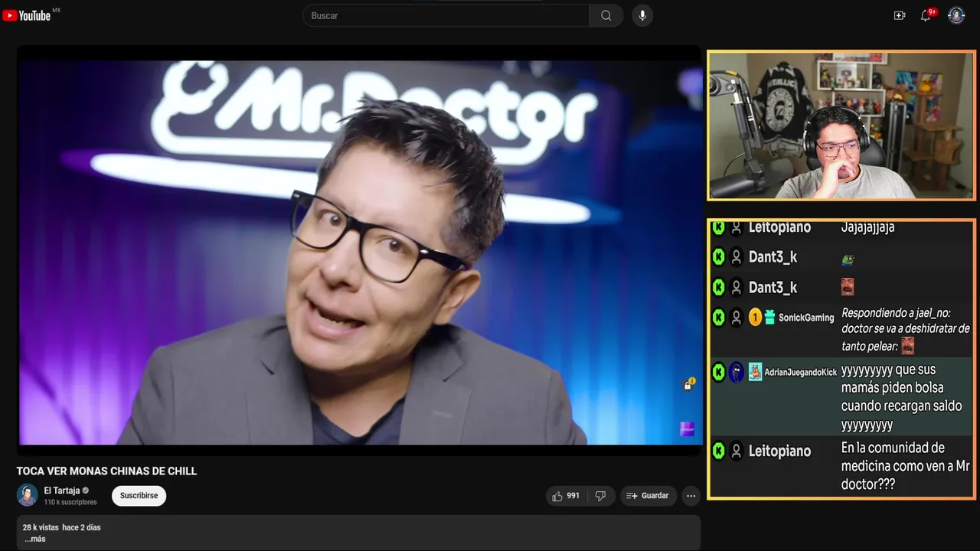Subscribe with the Suscribirse button
The image size is (980, 551).
(x=139, y=496)
